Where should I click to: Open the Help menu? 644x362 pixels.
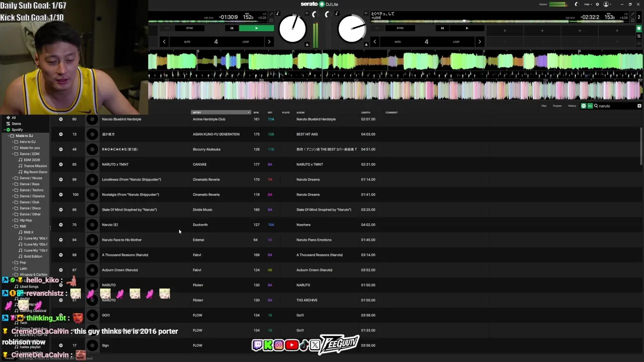[587, 4]
